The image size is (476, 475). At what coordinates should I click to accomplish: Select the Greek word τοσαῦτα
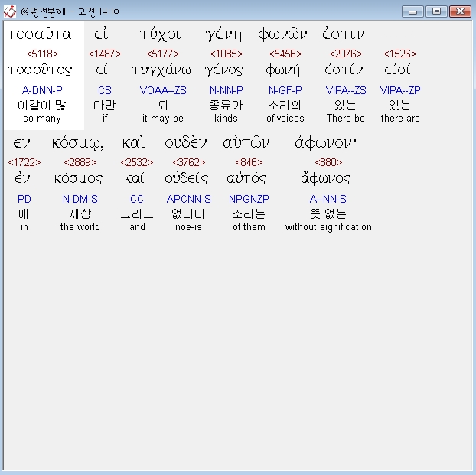(40, 34)
